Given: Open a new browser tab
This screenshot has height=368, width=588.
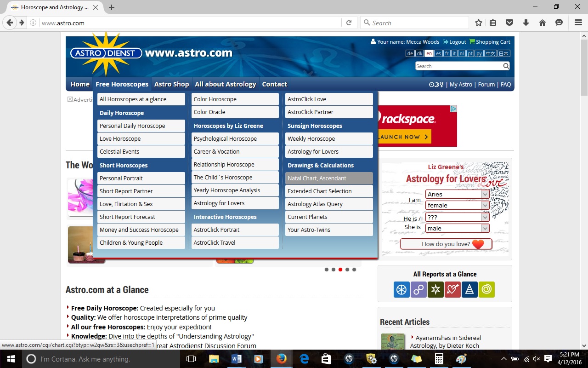Looking at the screenshot, I should pos(112,7).
